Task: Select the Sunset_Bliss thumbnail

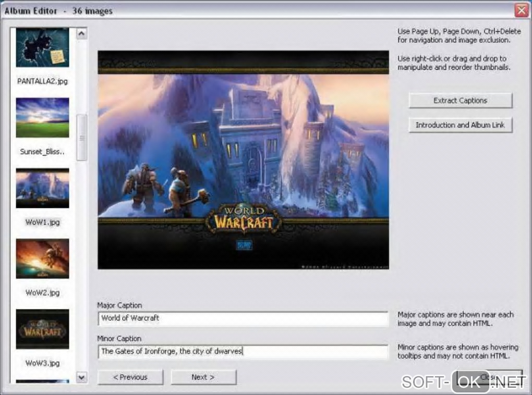Action: [42, 118]
